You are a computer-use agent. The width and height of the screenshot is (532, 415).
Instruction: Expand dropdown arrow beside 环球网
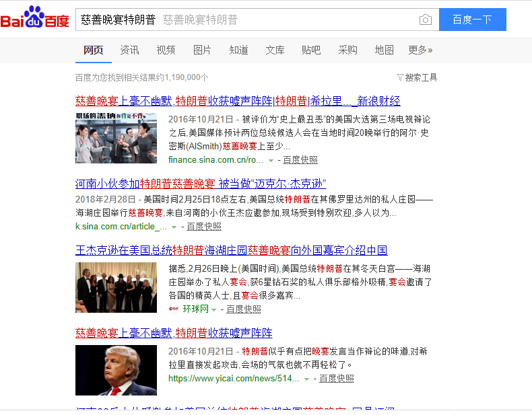(213, 309)
